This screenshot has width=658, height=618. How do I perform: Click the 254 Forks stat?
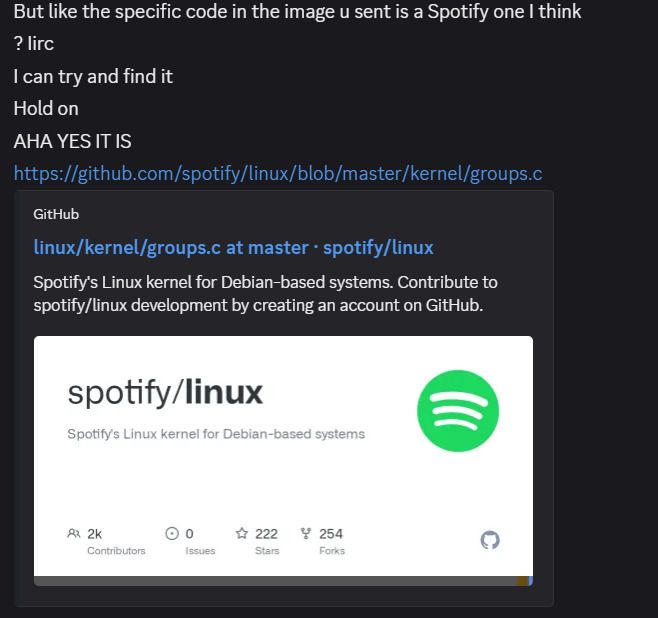click(323, 541)
